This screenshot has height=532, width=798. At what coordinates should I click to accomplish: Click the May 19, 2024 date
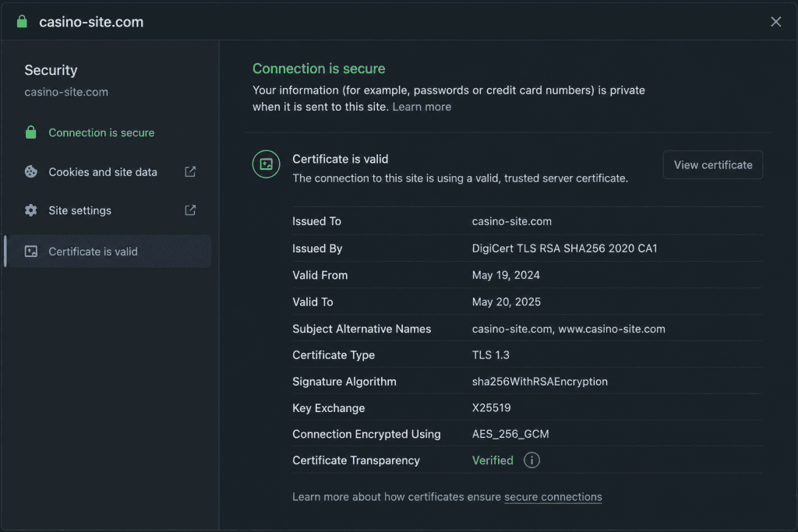[x=506, y=275]
